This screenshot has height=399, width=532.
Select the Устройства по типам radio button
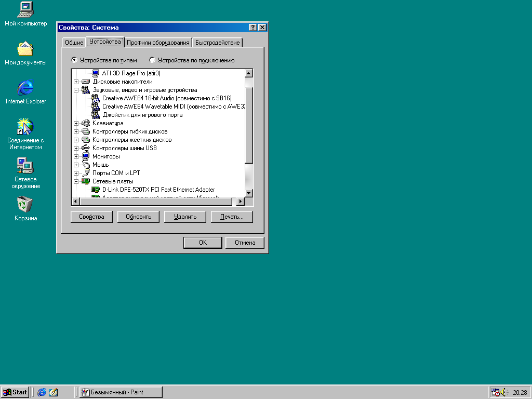74,60
